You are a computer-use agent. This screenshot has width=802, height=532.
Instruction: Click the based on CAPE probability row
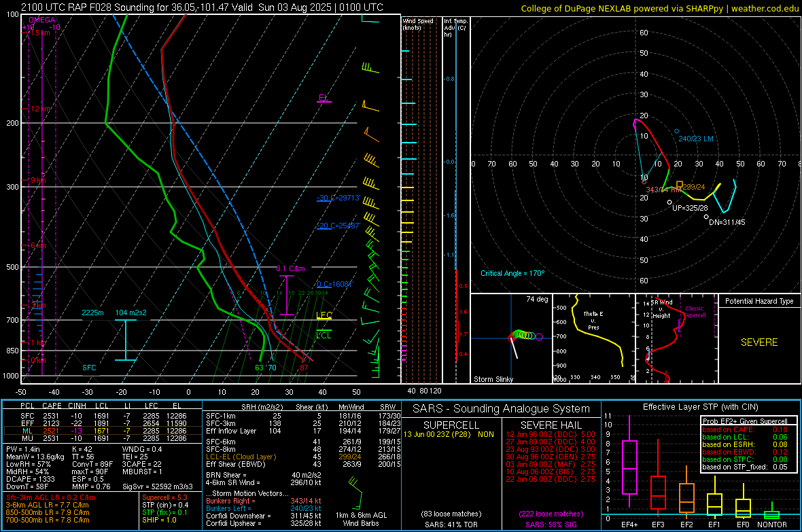pos(745,429)
